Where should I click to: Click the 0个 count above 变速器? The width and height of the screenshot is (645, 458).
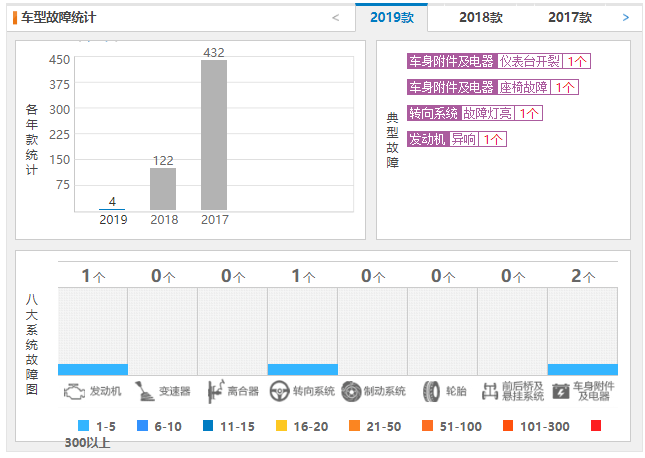coord(163,276)
